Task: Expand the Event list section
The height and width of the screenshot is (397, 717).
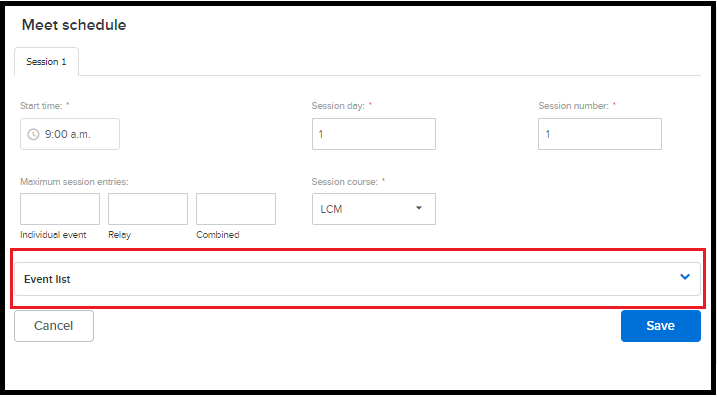Action: tap(357, 279)
